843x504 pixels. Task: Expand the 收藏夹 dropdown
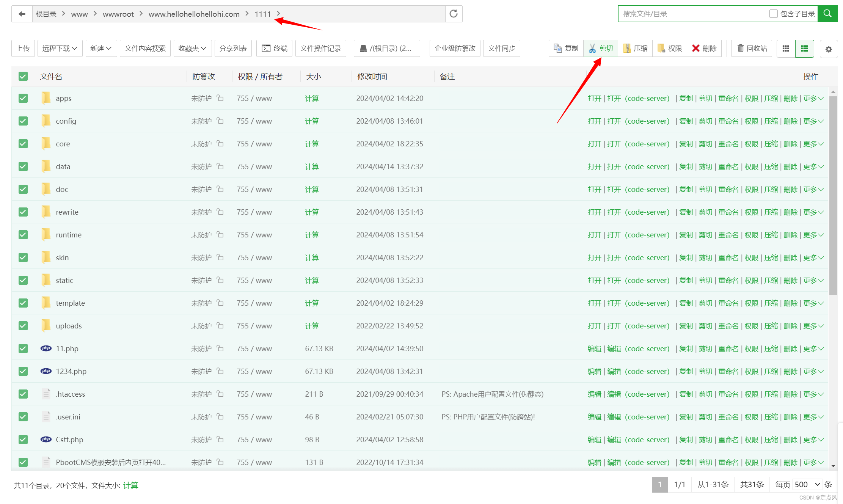pyautogui.click(x=192, y=49)
